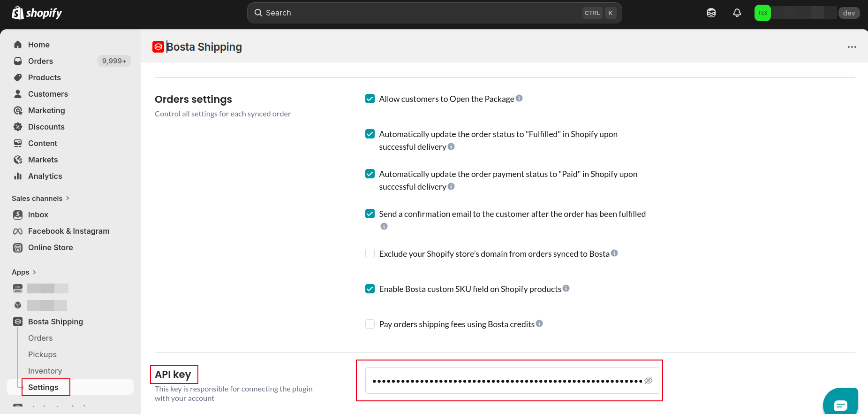This screenshot has width=868, height=414.
Task: Uncheck auto-update payment status to Paid
Action: (370, 174)
